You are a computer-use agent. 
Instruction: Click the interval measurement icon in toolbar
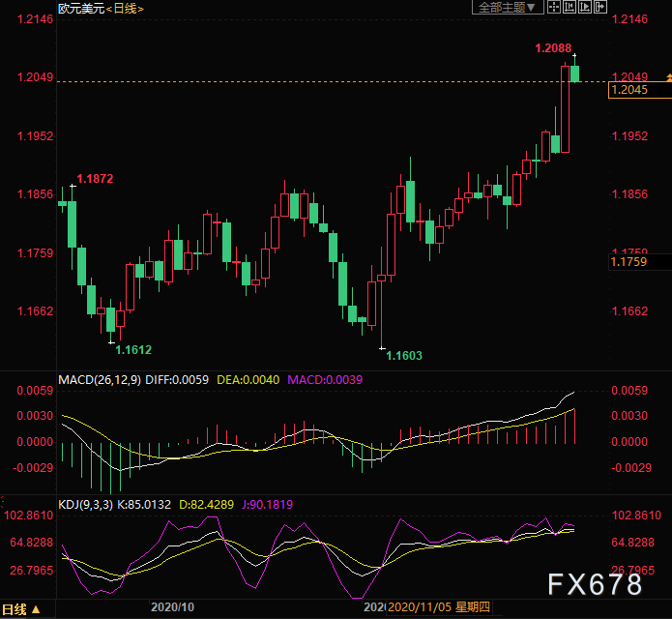(x=570, y=8)
